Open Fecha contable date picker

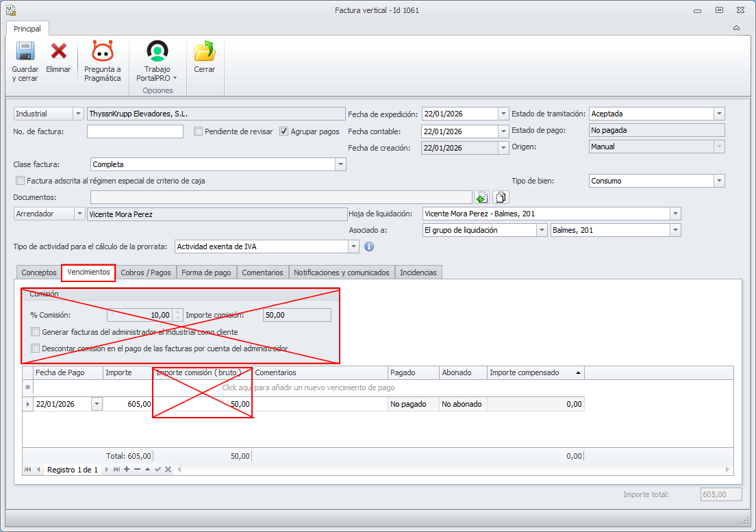click(x=503, y=131)
